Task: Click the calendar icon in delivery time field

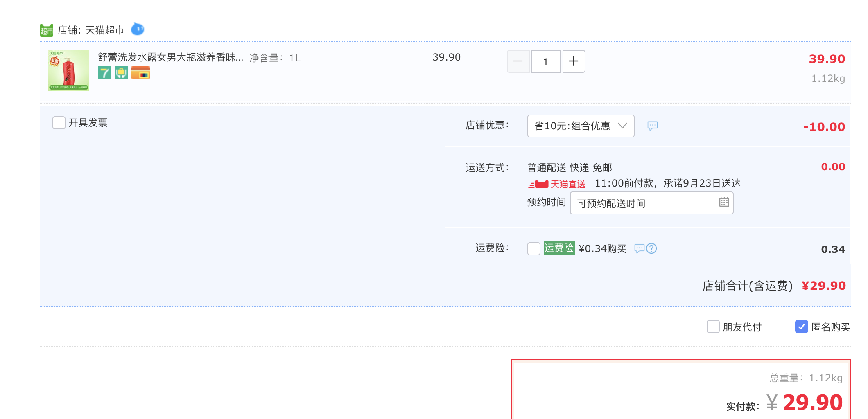Action: [x=724, y=202]
